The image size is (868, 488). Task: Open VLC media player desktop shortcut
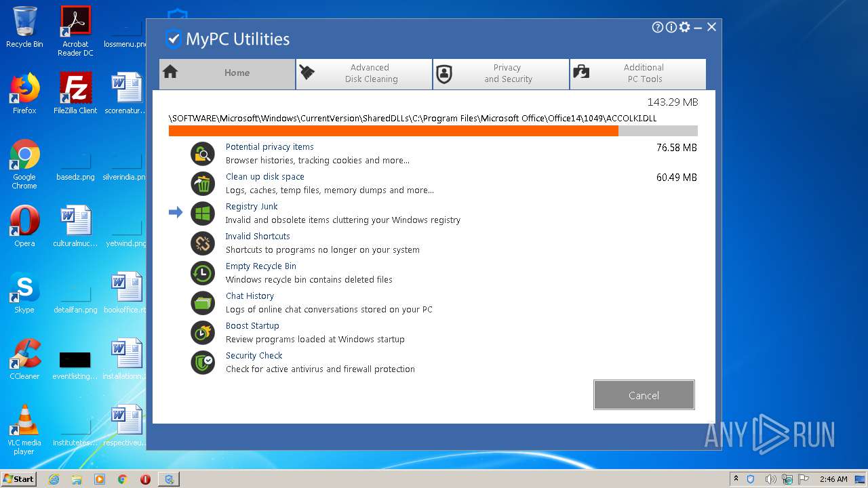(24, 430)
